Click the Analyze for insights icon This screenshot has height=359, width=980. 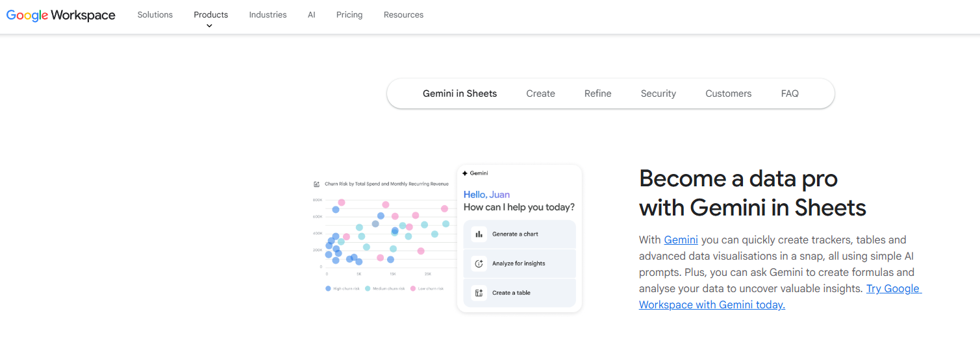coord(479,264)
